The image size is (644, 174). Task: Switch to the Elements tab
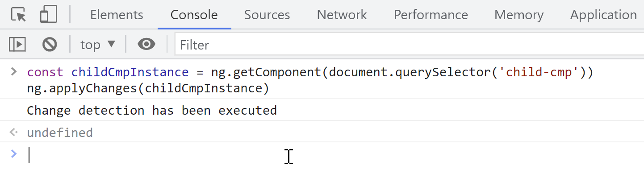[x=117, y=15]
